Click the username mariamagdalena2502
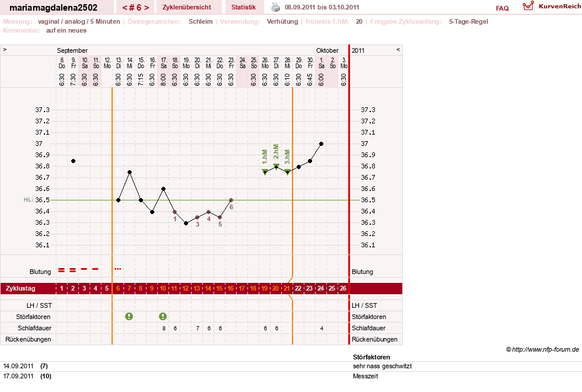582x392 pixels. click(53, 8)
